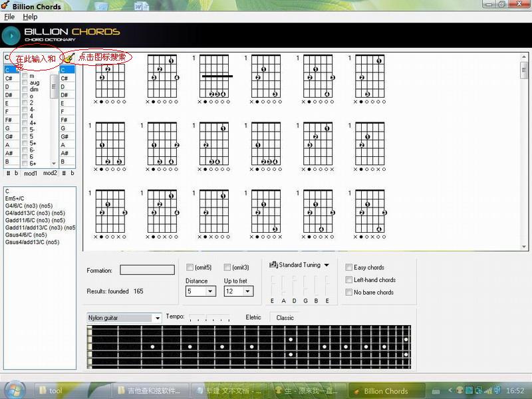Enable Easy chords filter
The width and height of the screenshot is (532, 399).
point(348,267)
